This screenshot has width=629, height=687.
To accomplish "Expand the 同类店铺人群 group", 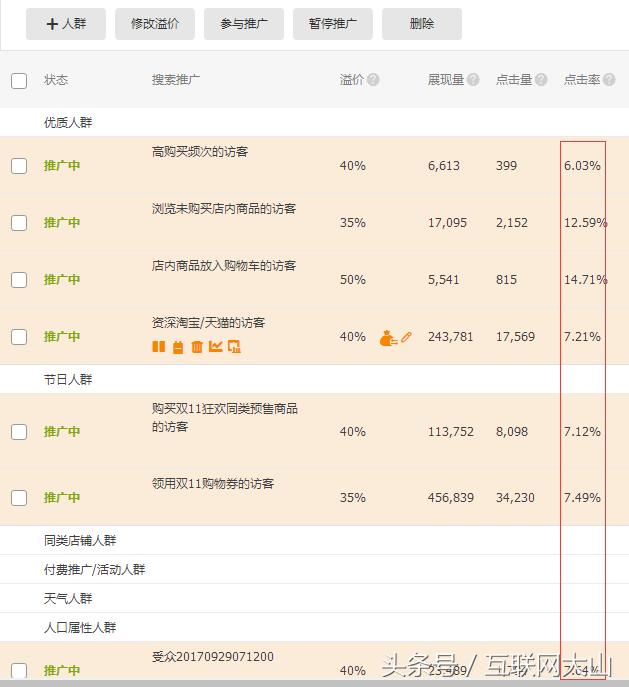I will [x=80, y=540].
